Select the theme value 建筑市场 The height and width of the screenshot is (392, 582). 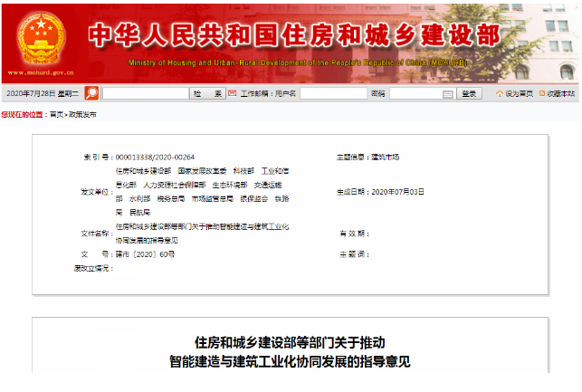coord(386,158)
